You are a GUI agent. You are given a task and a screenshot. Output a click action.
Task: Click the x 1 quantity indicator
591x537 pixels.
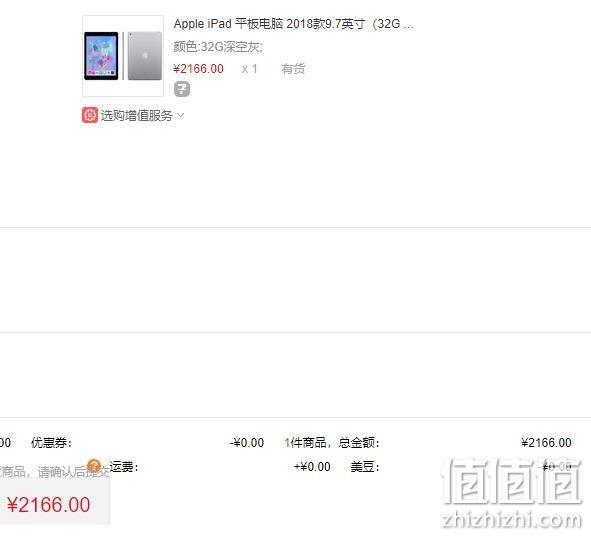250,69
